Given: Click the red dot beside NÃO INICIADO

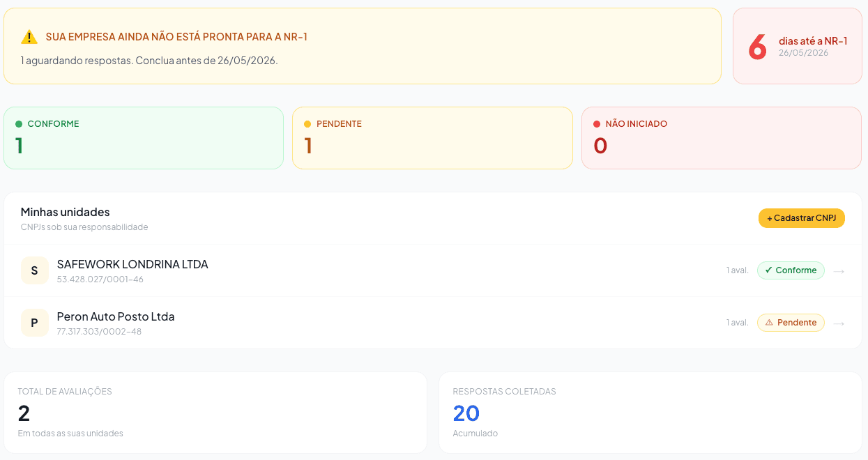Looking at the screenshot, I should [x=597, y=124].
